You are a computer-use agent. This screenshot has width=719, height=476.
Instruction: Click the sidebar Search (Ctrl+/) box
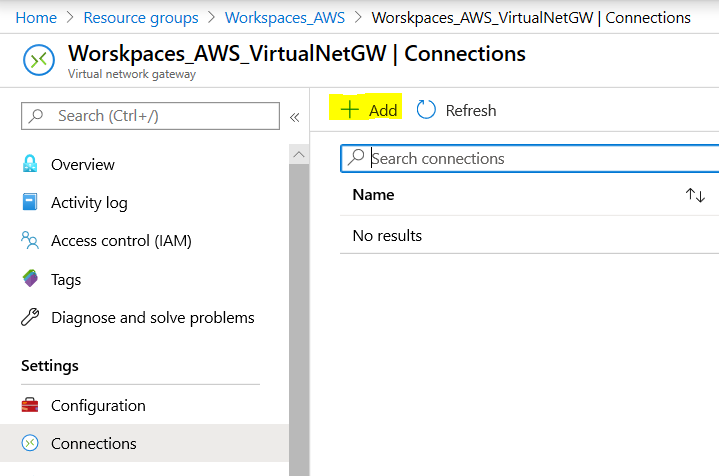pos(150,116)
